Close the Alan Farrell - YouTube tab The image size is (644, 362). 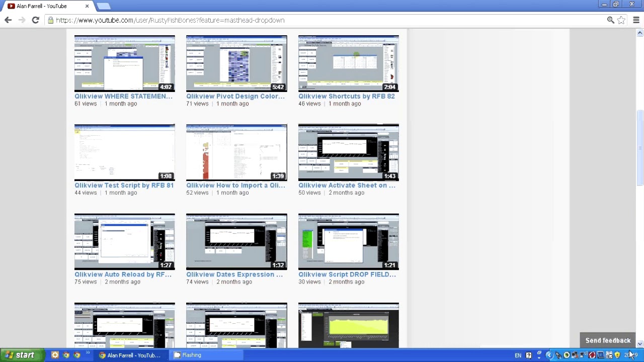[x=87, y=6]
